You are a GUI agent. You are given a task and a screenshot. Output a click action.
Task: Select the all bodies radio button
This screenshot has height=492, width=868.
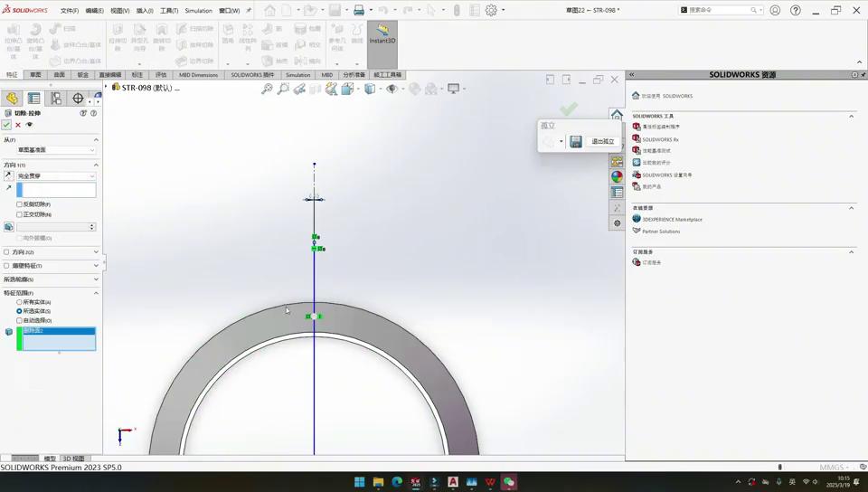[x=20, y=302]
